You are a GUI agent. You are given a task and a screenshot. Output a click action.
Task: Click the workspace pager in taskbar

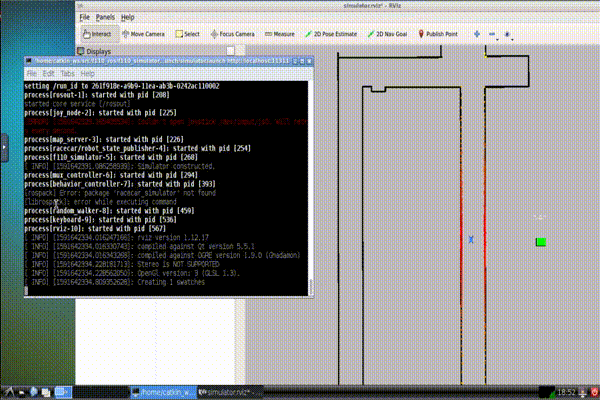point(63,392)
